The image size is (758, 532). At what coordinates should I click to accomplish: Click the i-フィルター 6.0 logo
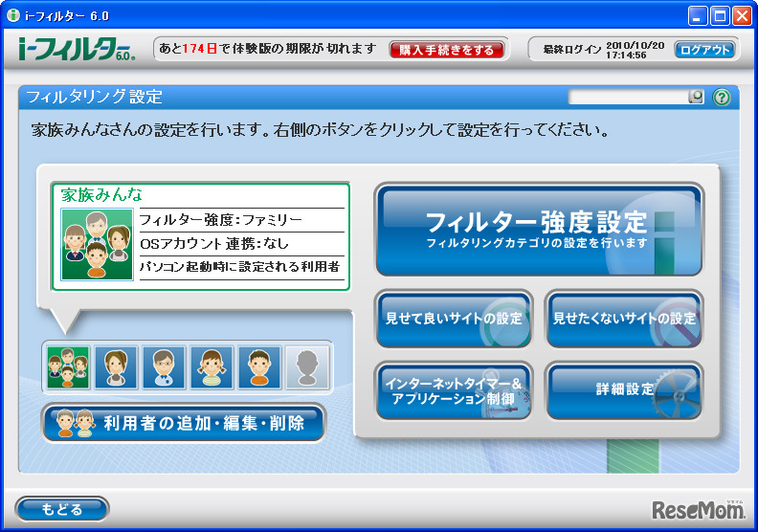tap(77, 50)
